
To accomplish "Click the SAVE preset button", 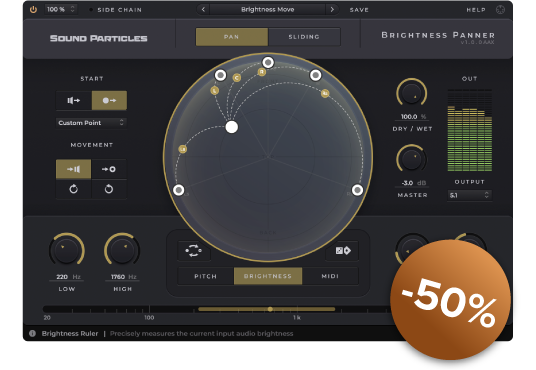I will [359, 10].
